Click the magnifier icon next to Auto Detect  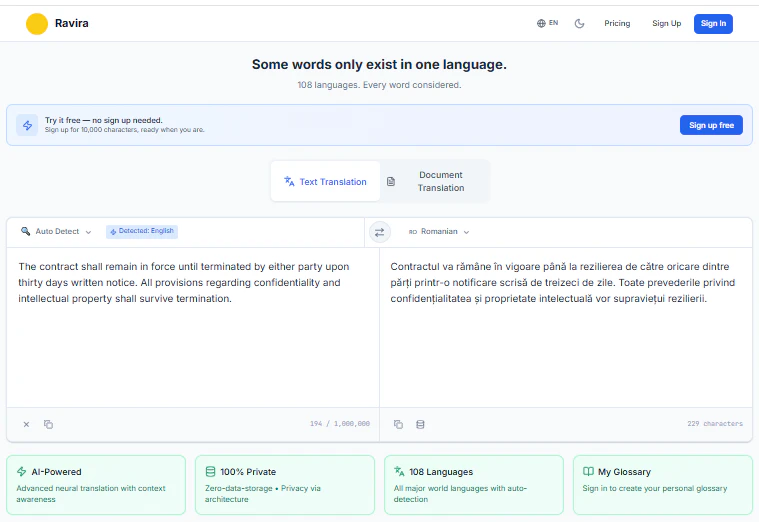point(25,231)
